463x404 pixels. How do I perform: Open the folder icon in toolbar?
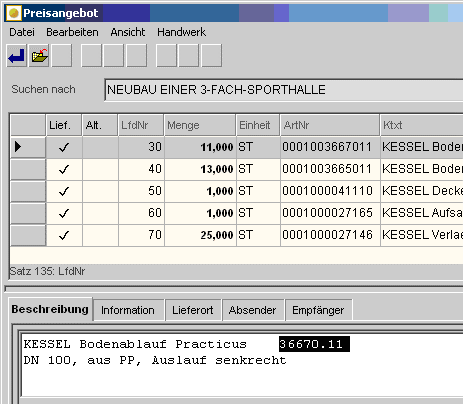click(39, 56)
